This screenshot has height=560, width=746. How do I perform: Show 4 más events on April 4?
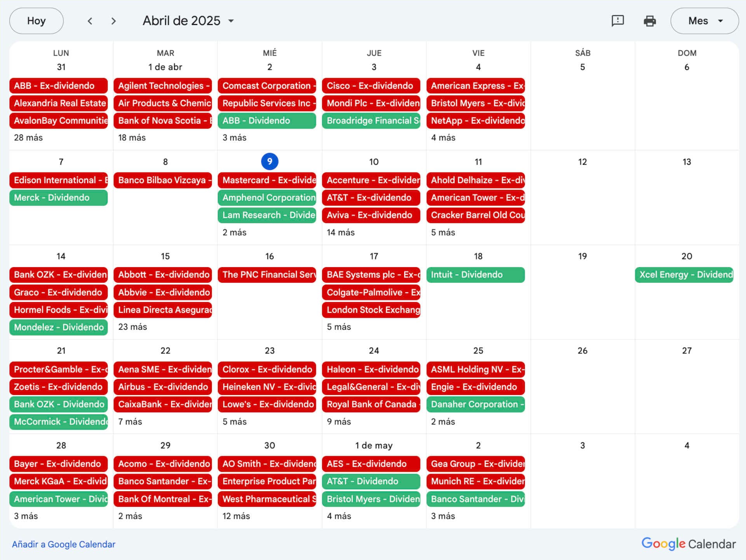[x=443, y=137]
